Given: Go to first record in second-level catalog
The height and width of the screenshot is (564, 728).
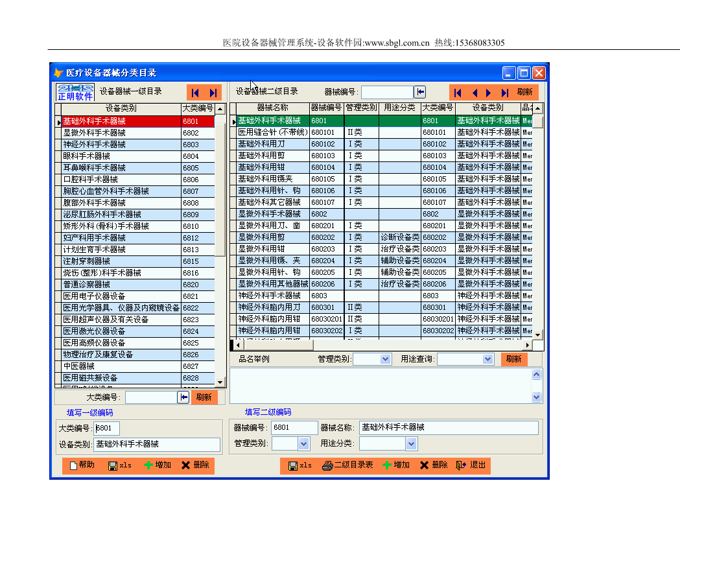Looking at the screenshot, I should (x=458, y=92).
